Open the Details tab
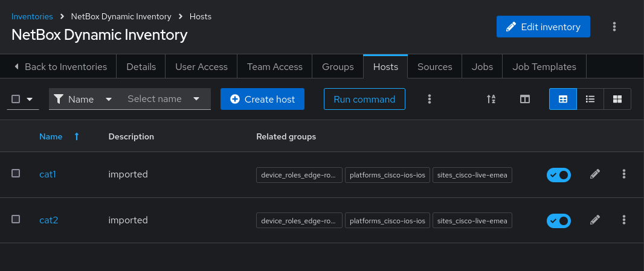Image resolution: width=644 pixels, height=271 pixels. coord(141,66)
